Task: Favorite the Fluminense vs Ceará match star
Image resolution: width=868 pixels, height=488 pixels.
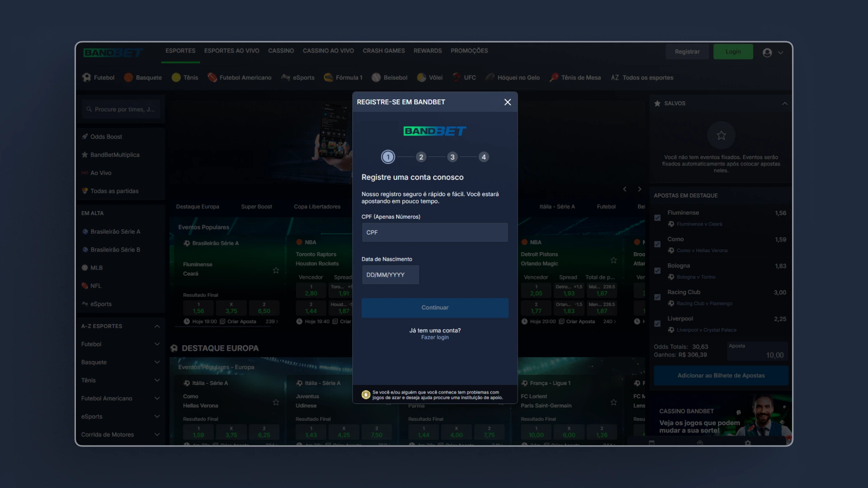Action: (276, 270)
